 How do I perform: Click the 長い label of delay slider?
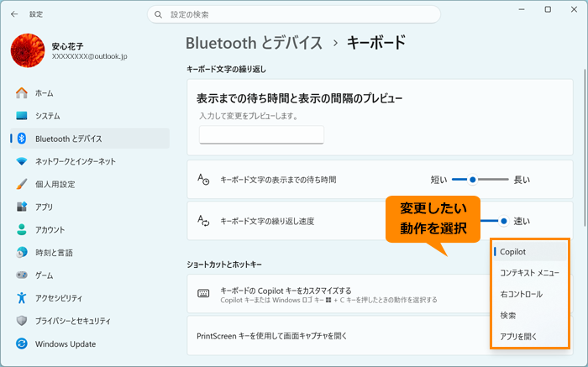point(522,180)
